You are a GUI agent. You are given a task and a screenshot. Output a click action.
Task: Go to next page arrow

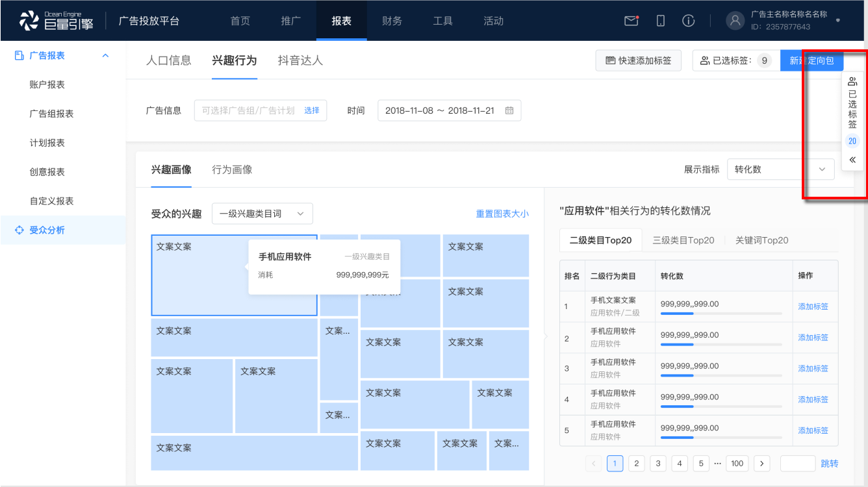(761, 464)
